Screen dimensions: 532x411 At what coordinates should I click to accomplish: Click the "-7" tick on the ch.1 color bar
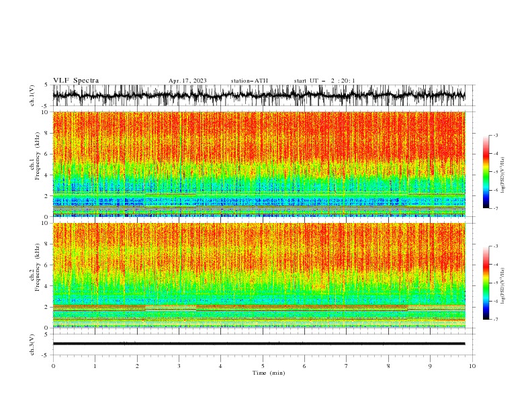[x=496, y=208]
